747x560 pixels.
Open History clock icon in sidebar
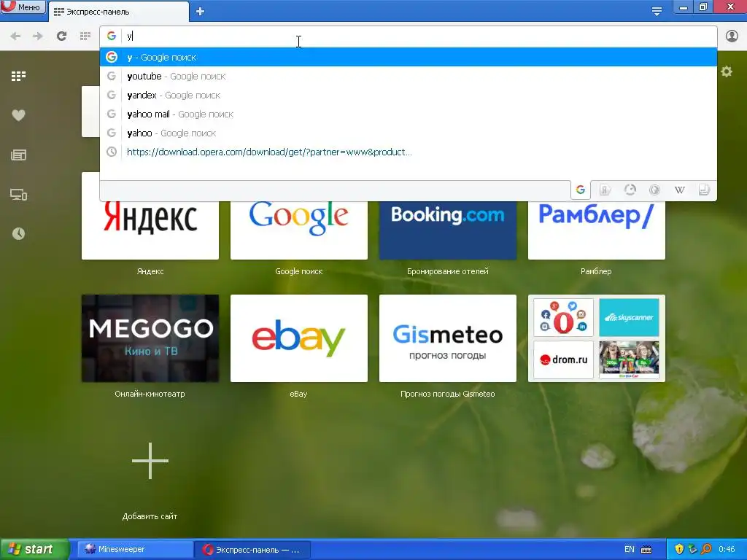pos(18,234)
